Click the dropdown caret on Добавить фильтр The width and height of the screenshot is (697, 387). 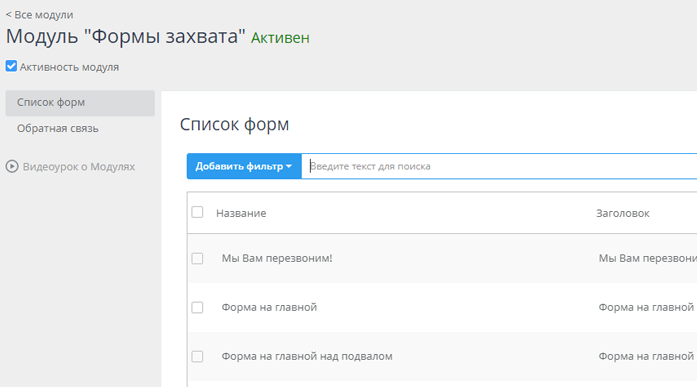289,166
